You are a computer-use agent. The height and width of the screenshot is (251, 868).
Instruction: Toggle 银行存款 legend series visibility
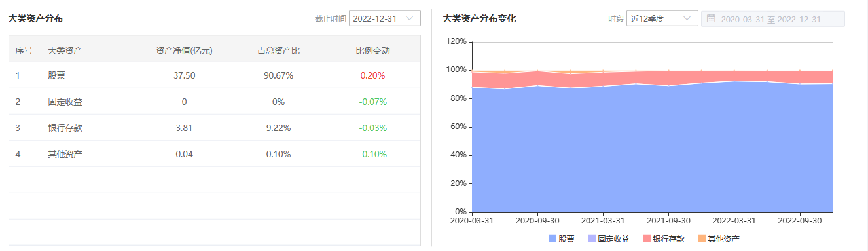[x=664, y=239]
